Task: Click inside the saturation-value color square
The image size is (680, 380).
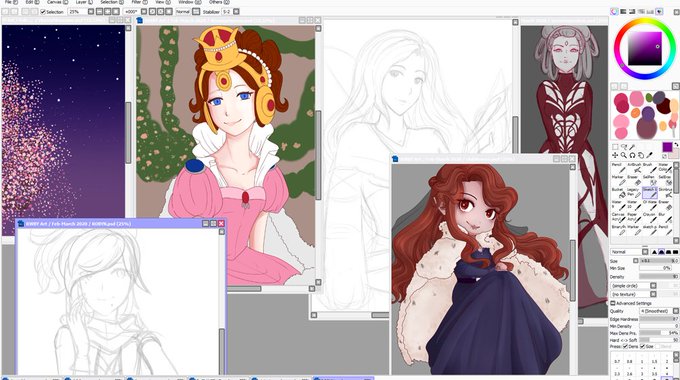Action: (x=645, y=49)
